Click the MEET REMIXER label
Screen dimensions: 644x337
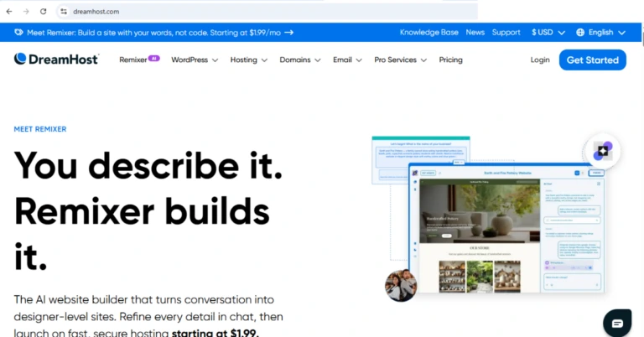point(40,129)
